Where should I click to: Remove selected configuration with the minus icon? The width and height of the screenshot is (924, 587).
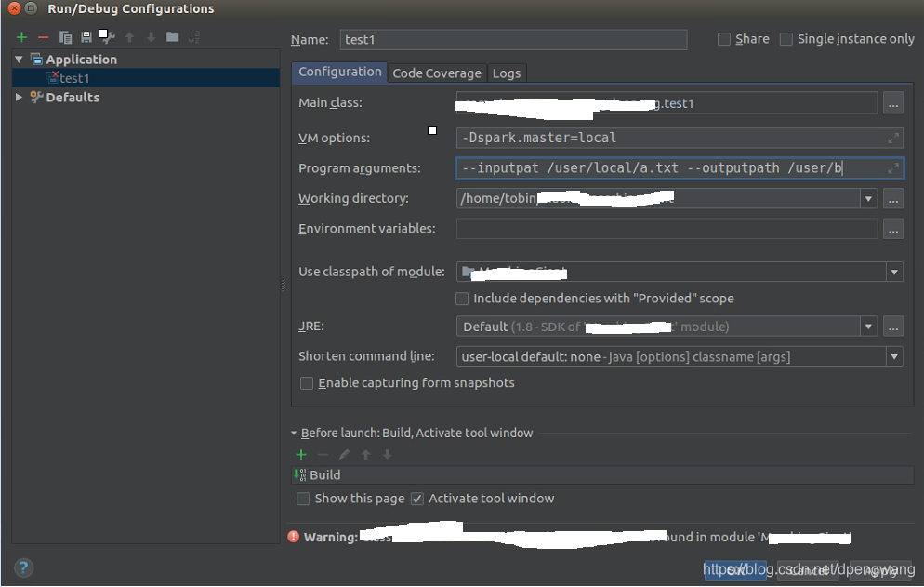(x=43, y=38)
